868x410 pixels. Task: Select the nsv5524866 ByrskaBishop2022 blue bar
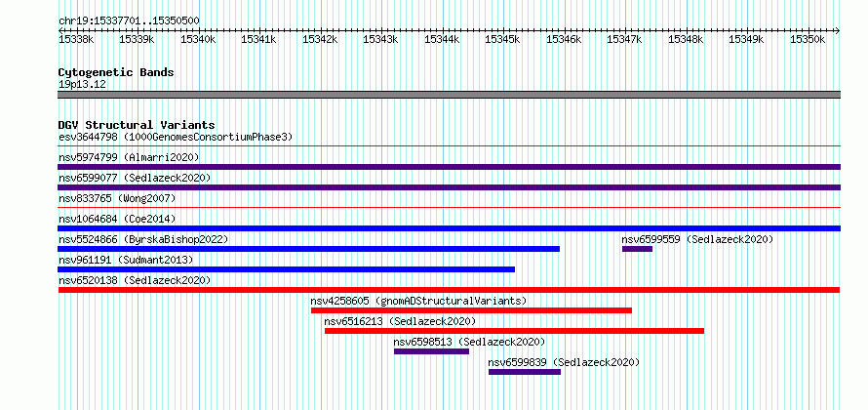coord(309,249)
